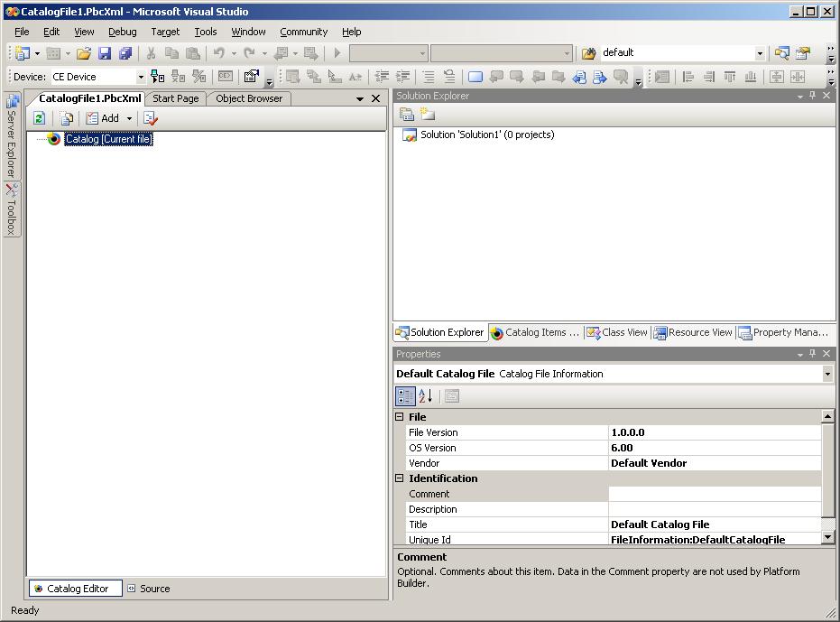Close the CatalogFile1.PbcXml document tab

click(376, 98)
